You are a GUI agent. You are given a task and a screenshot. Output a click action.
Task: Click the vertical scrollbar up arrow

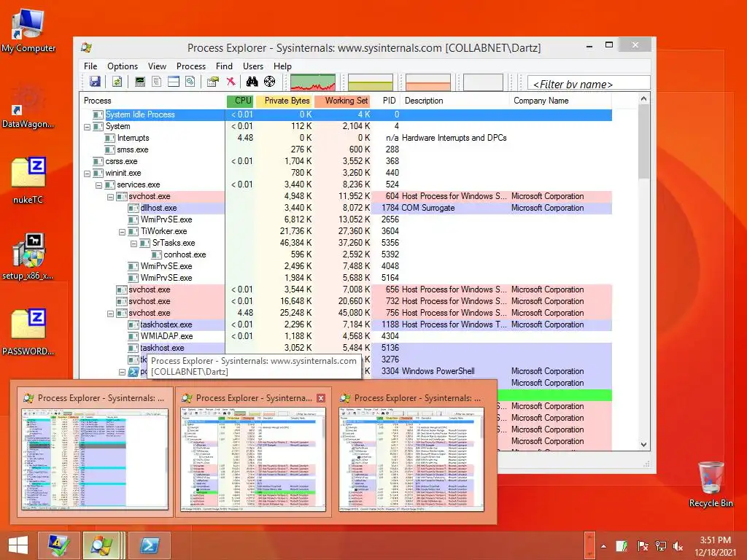pos(643,98)
